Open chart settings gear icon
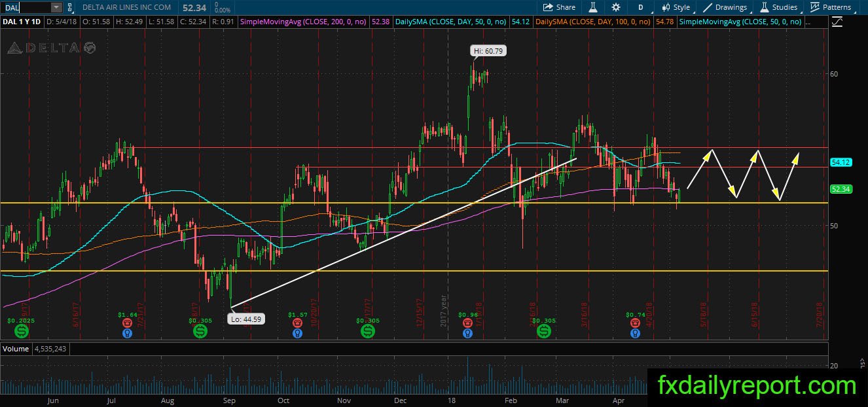This screenshot has height=407, width=868. (x=616, y=7)
